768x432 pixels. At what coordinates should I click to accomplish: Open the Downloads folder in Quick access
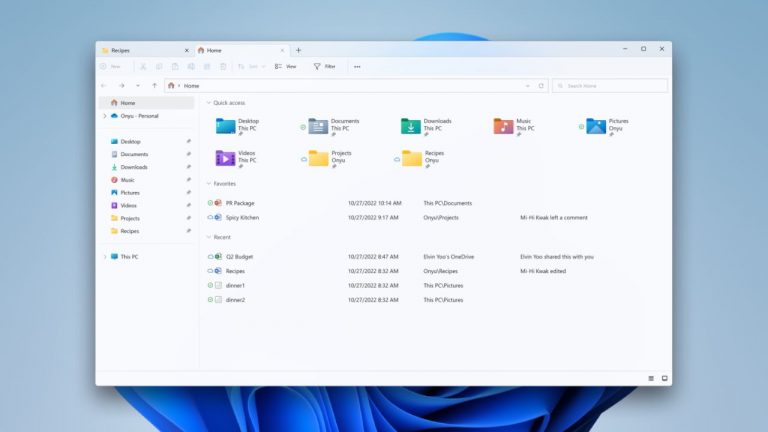click(411, 126)
